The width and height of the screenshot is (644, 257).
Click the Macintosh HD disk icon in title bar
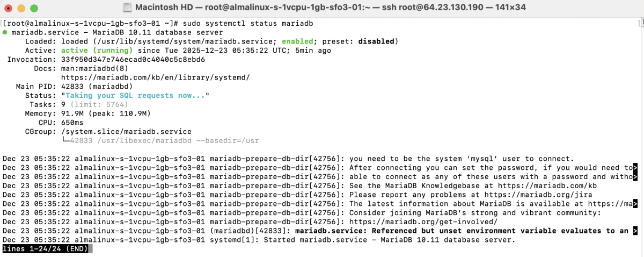point(127,8)
